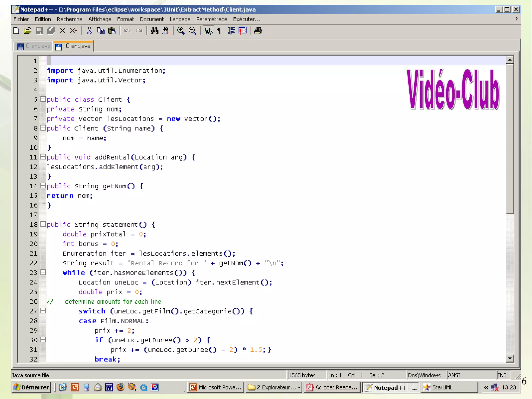
Task: Collapse the while loop fold at line 23
Action: point(43,272)
